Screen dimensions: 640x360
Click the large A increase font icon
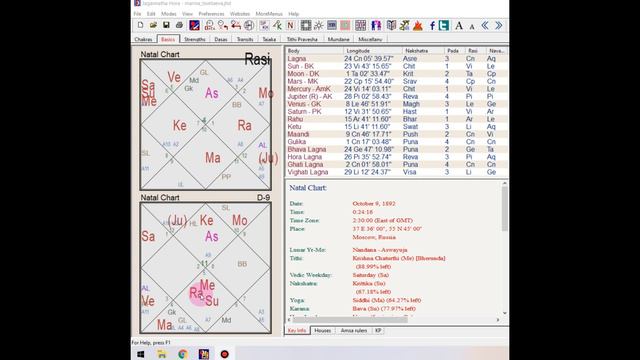click(459, 25)
